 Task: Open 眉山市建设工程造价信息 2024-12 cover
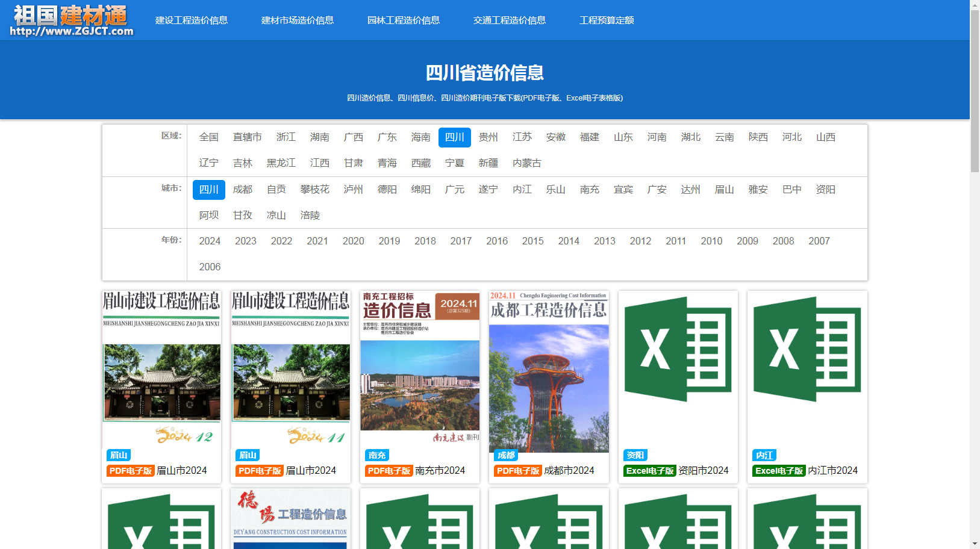tap(161, 368)
